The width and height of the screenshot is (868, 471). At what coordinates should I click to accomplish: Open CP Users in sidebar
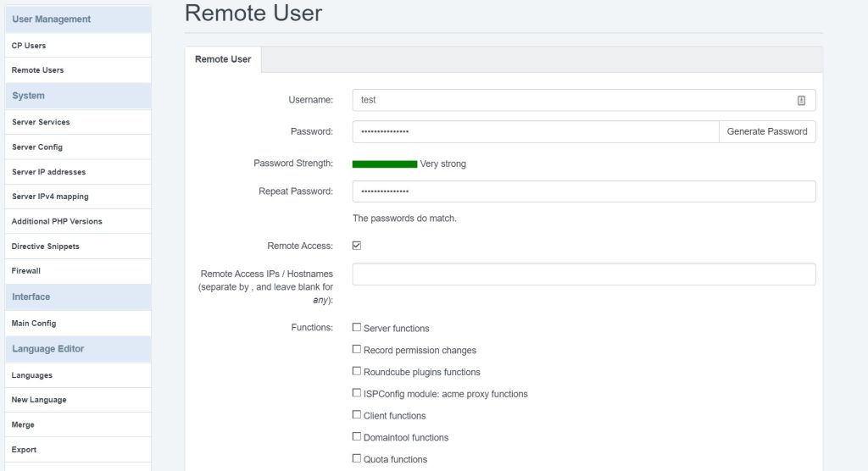29,46
